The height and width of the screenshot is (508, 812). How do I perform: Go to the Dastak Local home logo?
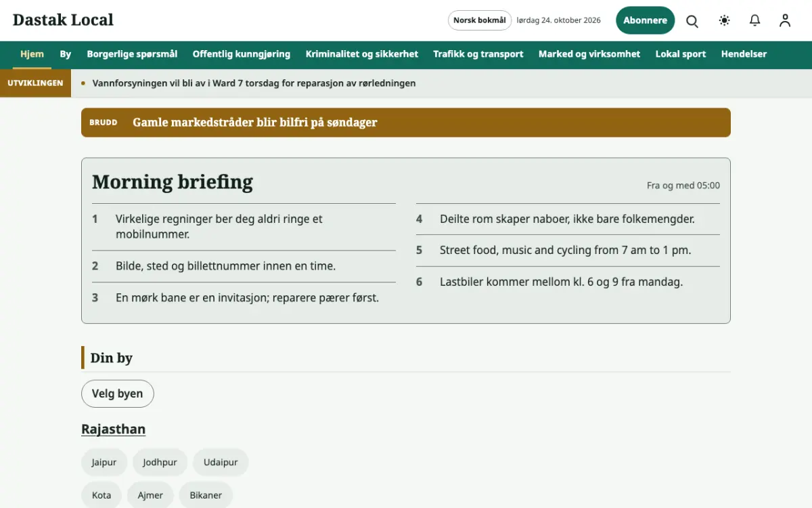pyautogui.click(x=63, y=20)
